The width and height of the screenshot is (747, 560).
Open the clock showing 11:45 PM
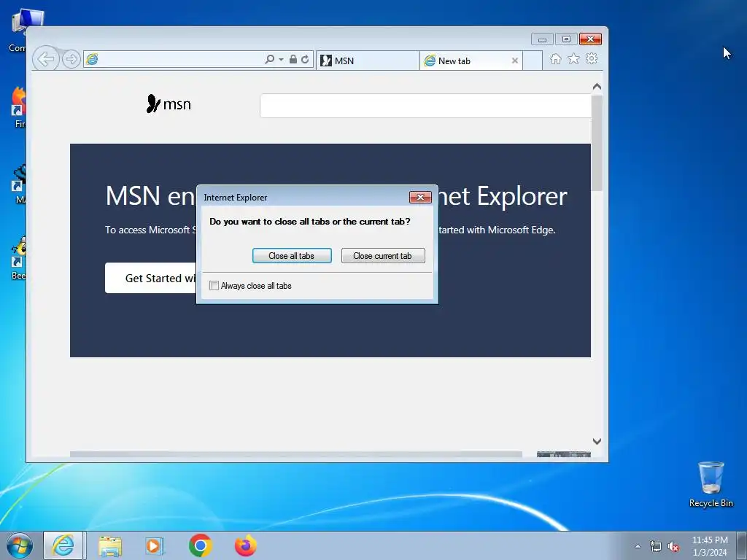[x=710, y=546]
